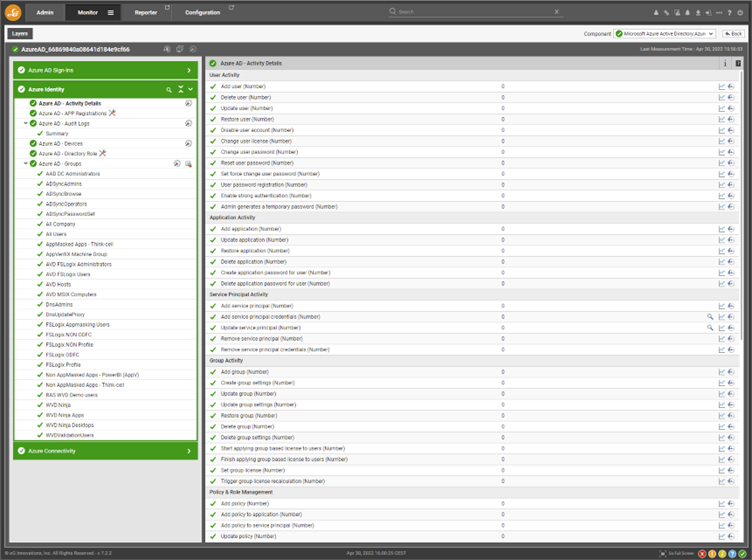Click history icon for Add policy row
The width and height of the screenshot is (752, 560).
[x=731, y=504]
